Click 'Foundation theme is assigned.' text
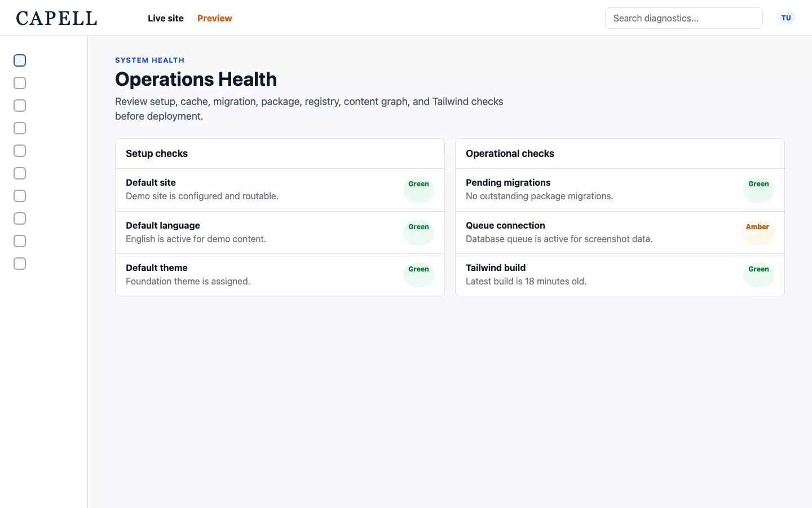812x508 pixels. 188,281
